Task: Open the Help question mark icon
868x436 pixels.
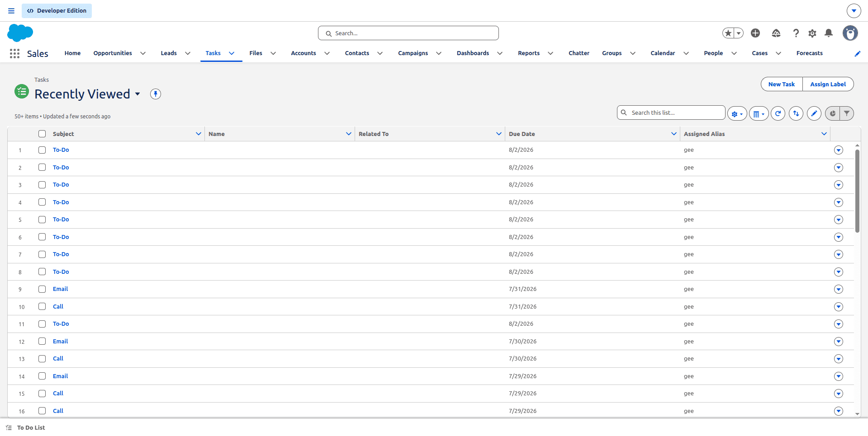Action: pos(796,33)
